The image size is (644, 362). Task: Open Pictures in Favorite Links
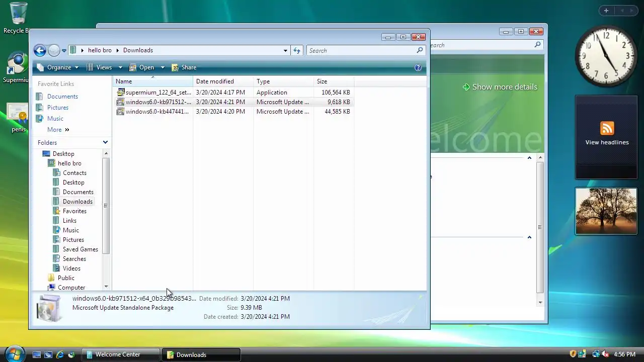pos(58,108)
